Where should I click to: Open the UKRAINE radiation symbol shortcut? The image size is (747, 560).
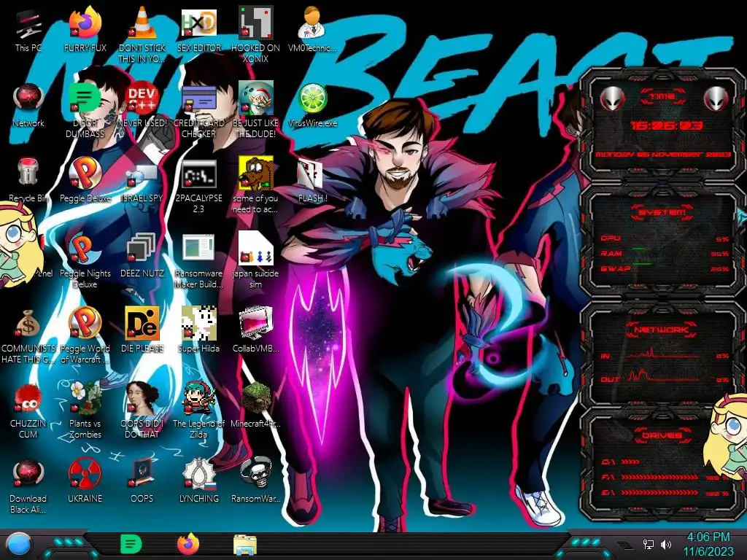click(85, 481)
